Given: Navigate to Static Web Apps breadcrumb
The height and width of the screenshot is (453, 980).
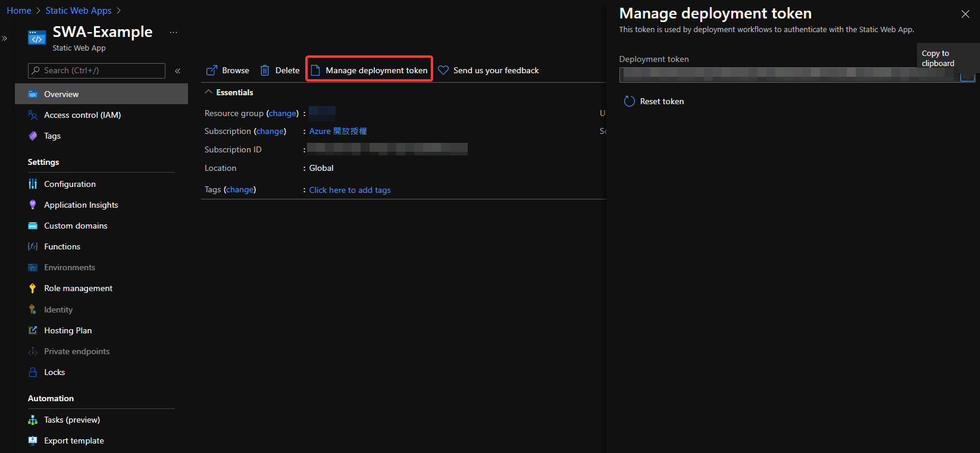Looking at the screenshot, I should coord(78,11).
